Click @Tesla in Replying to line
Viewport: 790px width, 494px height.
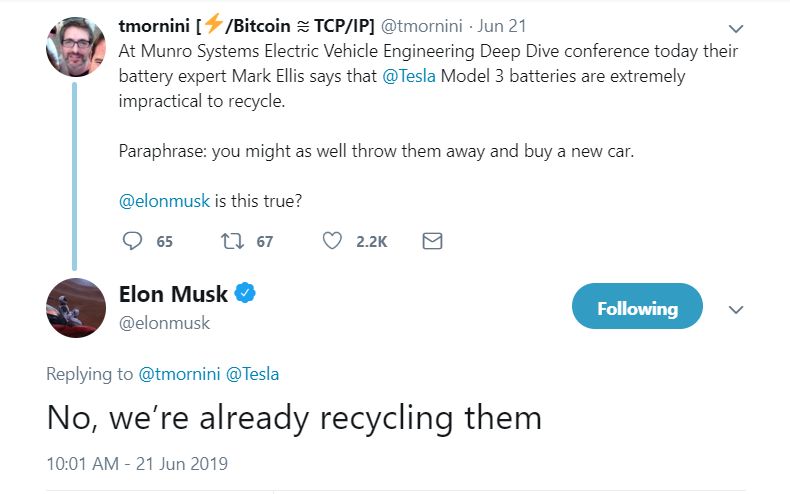[x=253, y=374]
